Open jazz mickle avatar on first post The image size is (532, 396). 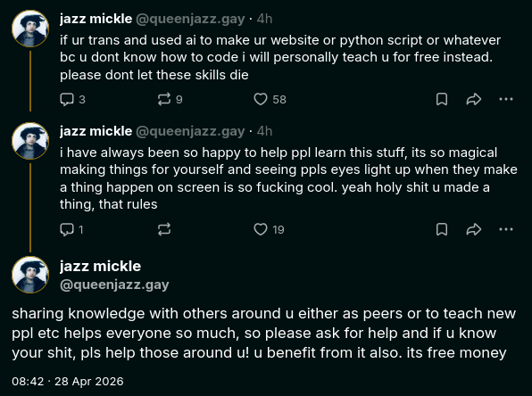(x=30, y=29)
